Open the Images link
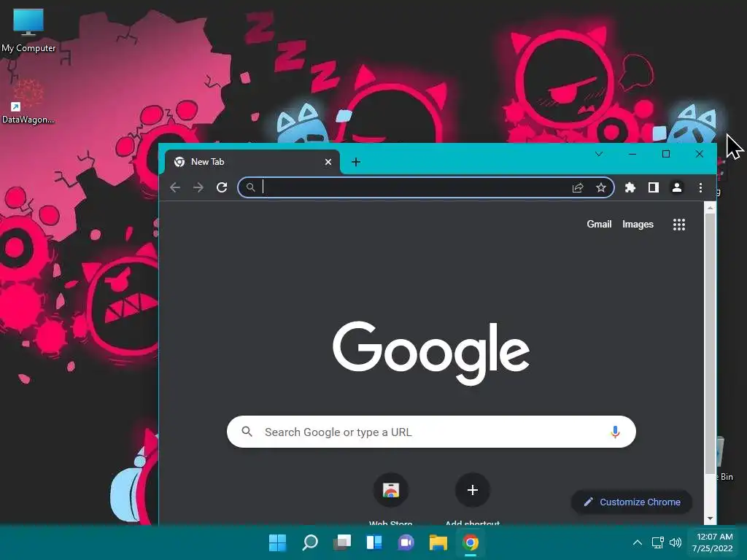This screenshot has width=747, height=560. tap(638, 225)
